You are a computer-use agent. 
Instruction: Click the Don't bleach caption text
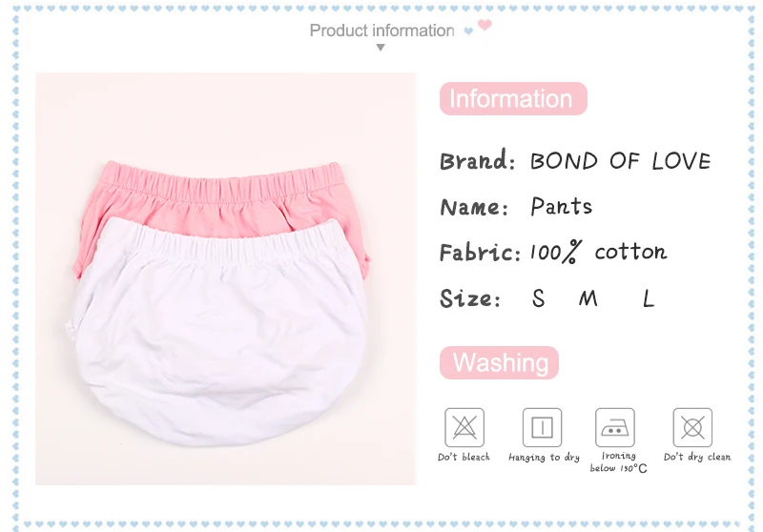(x=464, y=457)
